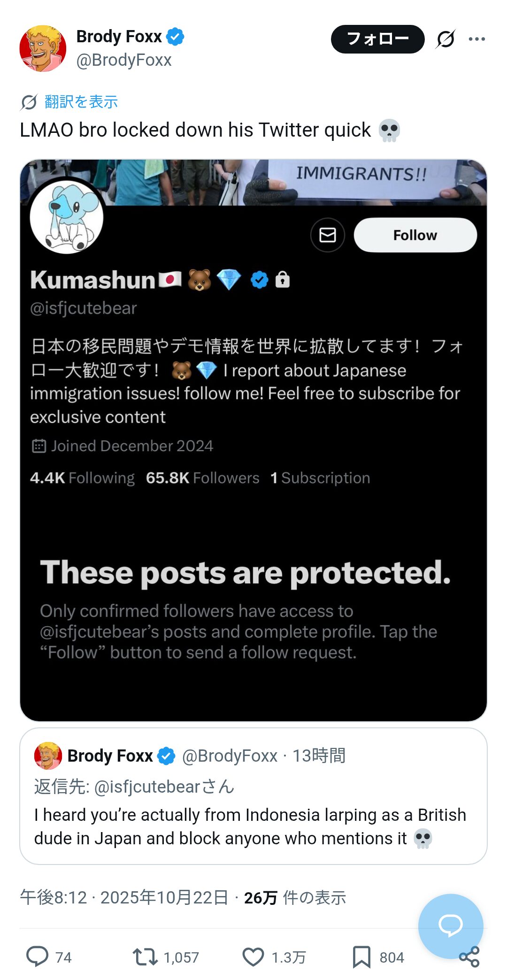
Task: Tap the Brody Foxx display name in header
Action: click(x=119, y=37)
